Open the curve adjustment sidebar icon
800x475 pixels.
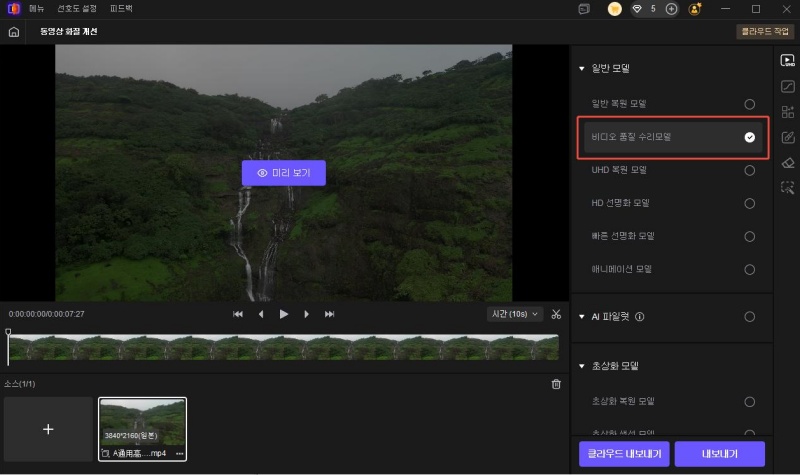point(787,86)
